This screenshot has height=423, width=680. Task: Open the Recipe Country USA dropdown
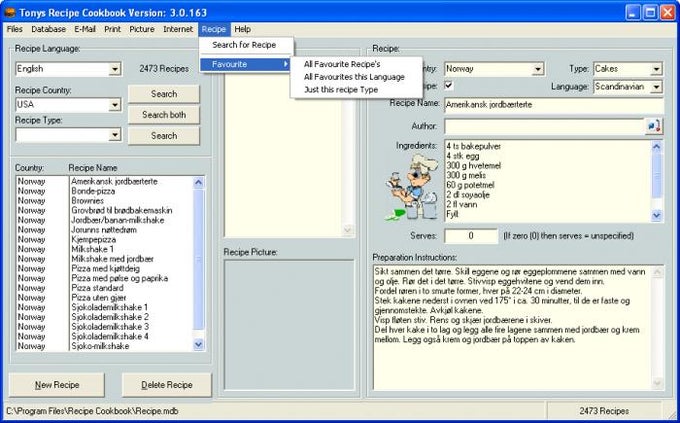114,105
